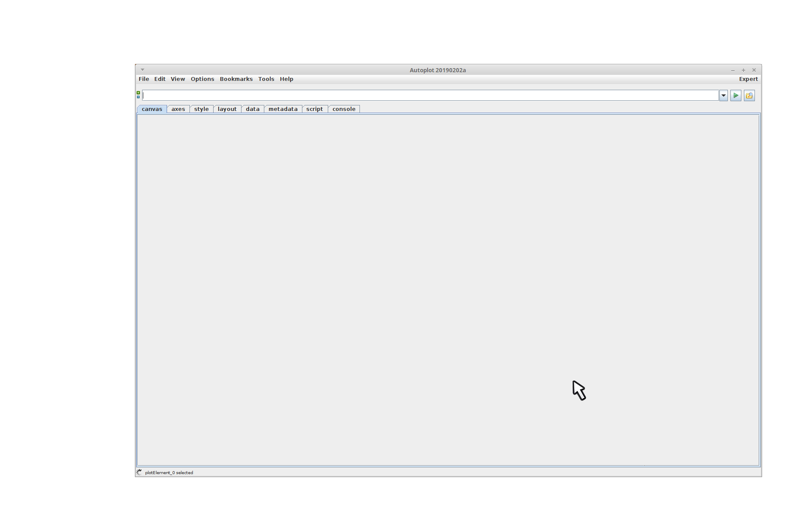
Task: Expand the address bar history dropdown
Action: 723,96
